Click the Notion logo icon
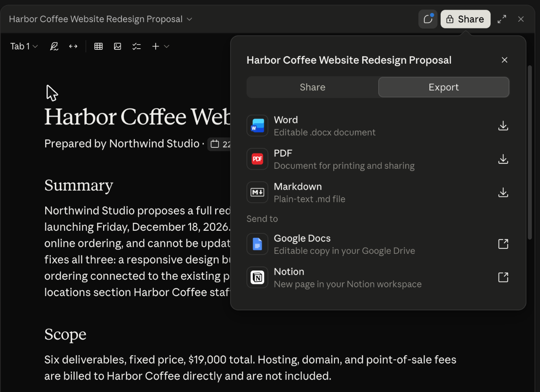This screenshot has height=392, width=540. (257, 278)
